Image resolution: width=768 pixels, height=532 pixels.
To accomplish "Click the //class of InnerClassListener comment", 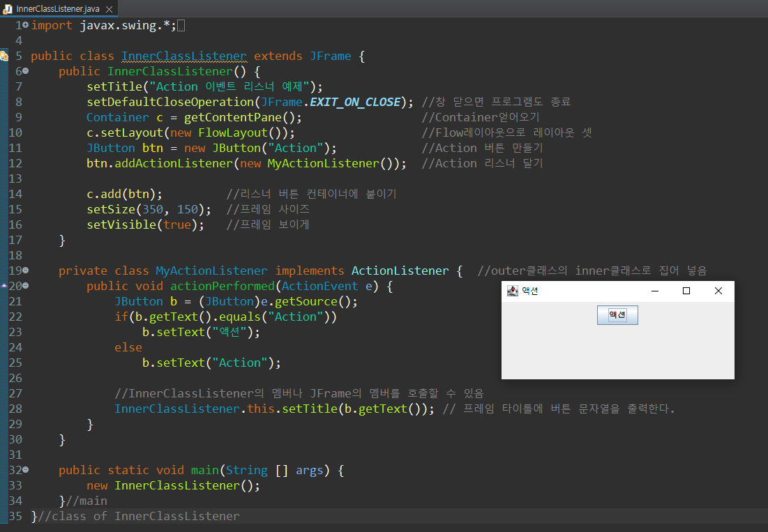I will (x=139, y=517).
